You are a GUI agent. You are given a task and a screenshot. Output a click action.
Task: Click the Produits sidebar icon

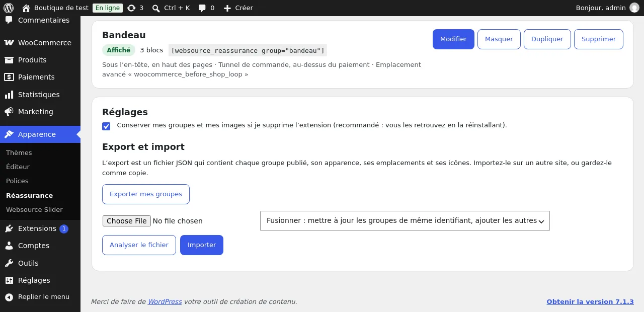click(9, 60)
